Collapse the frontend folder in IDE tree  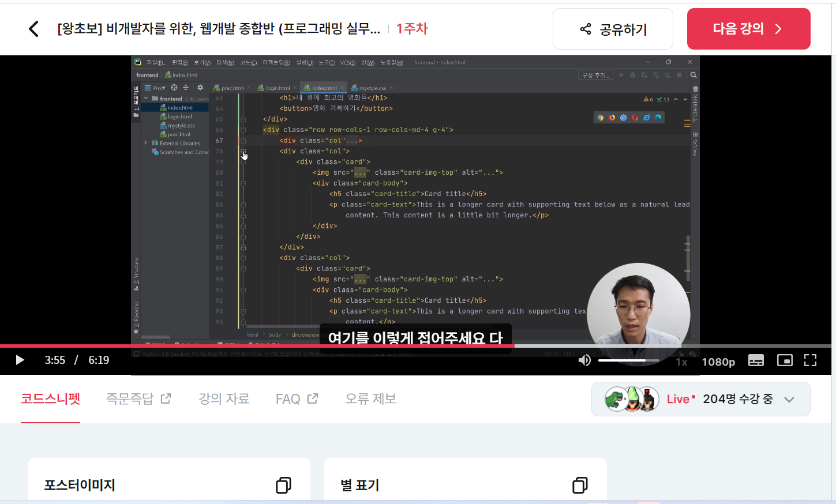click(146, 99)
